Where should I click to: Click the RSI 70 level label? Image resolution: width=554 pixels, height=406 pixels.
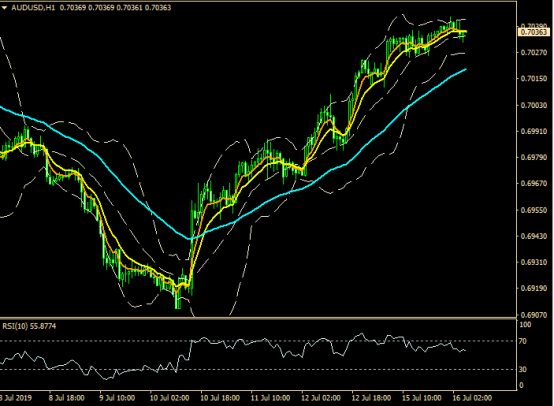(x=523, y=341)
